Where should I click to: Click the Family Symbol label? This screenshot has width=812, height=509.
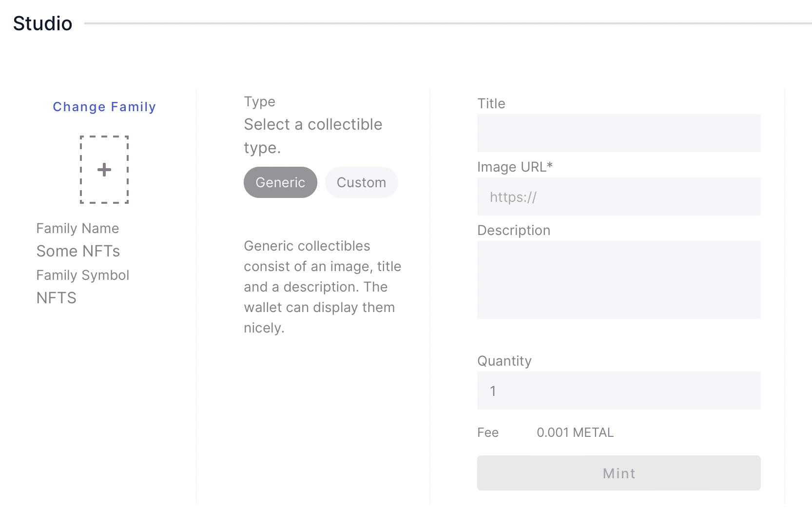click(83, 275)
